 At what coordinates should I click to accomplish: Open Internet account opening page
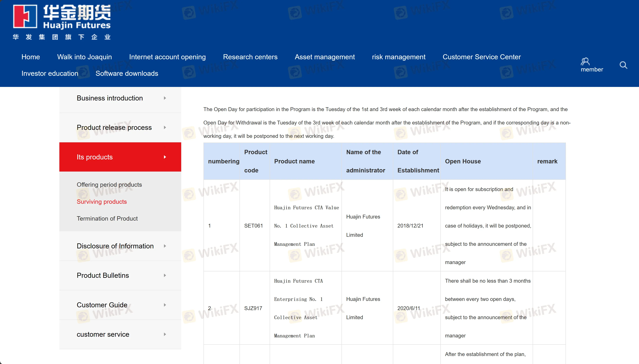[167, 57]
